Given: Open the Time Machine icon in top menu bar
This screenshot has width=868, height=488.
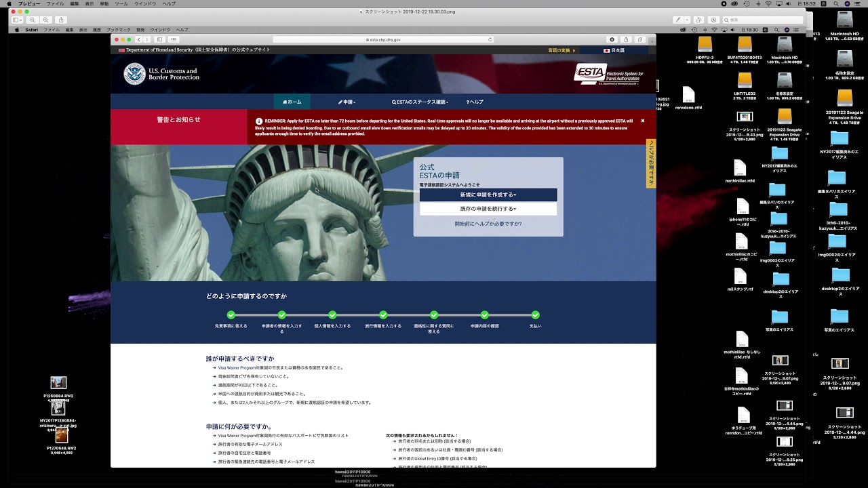Looking at the screenshot, I should pyautogui.click(x=745, y=4).
